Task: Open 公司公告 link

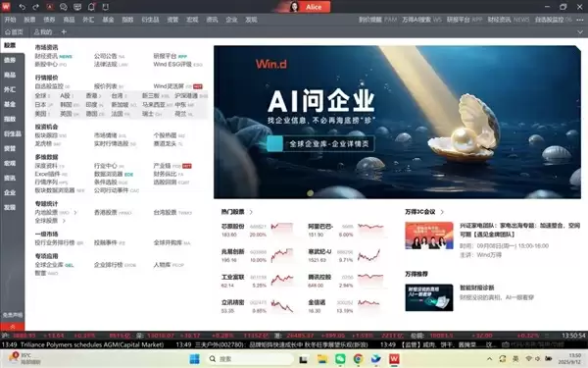Action: pyautogui.click(x=109, y=56)
